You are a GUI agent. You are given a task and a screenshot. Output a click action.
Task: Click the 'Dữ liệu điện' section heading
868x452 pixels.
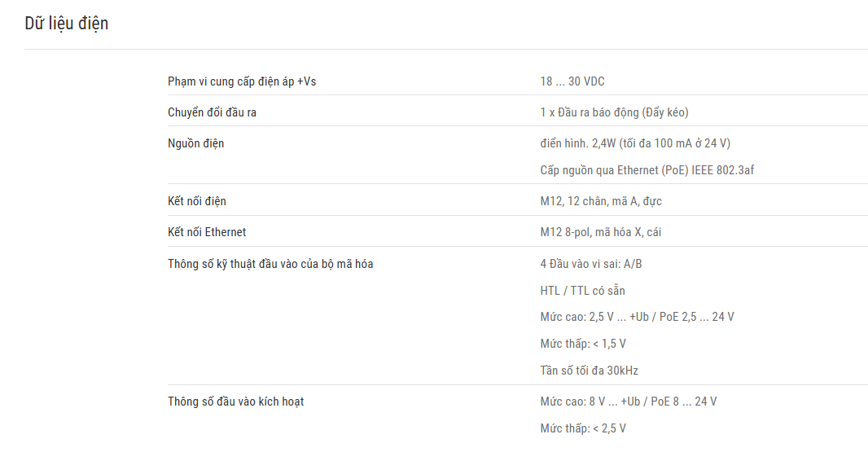67,24
